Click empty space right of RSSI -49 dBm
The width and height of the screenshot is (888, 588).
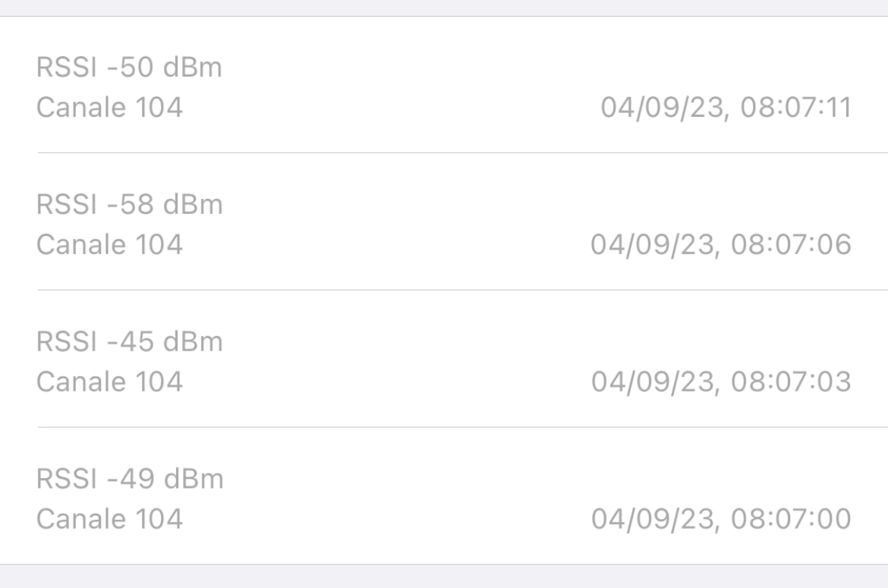(x=538, y=479)
